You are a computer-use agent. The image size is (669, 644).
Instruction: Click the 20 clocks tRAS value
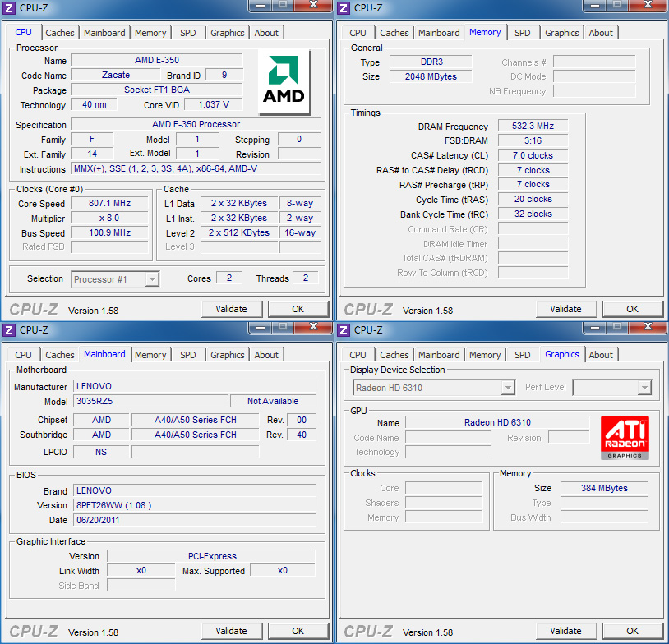(533, 199)
